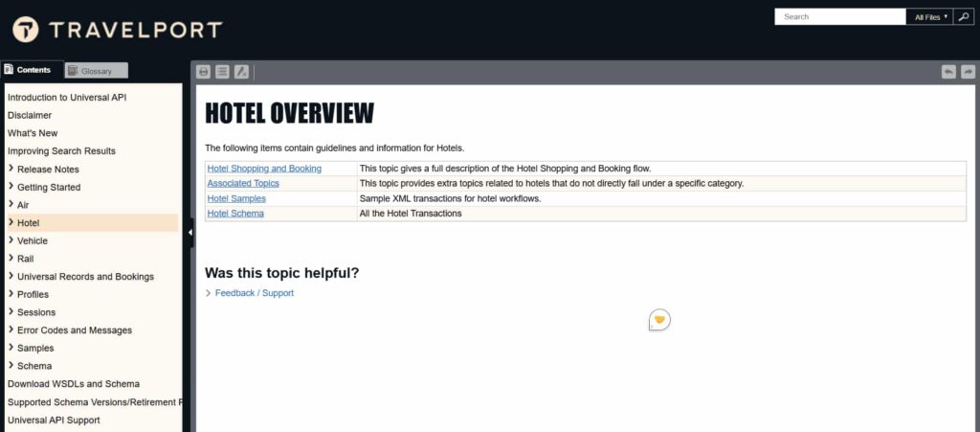
Task: Go back with the left arrow icon
Action: point(948,72)
